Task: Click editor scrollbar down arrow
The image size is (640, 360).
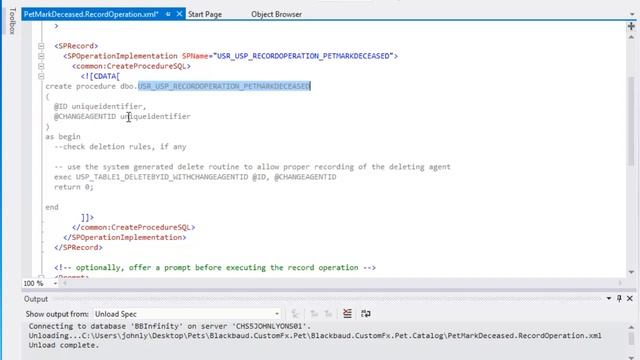Action: [x=631, y=272]
